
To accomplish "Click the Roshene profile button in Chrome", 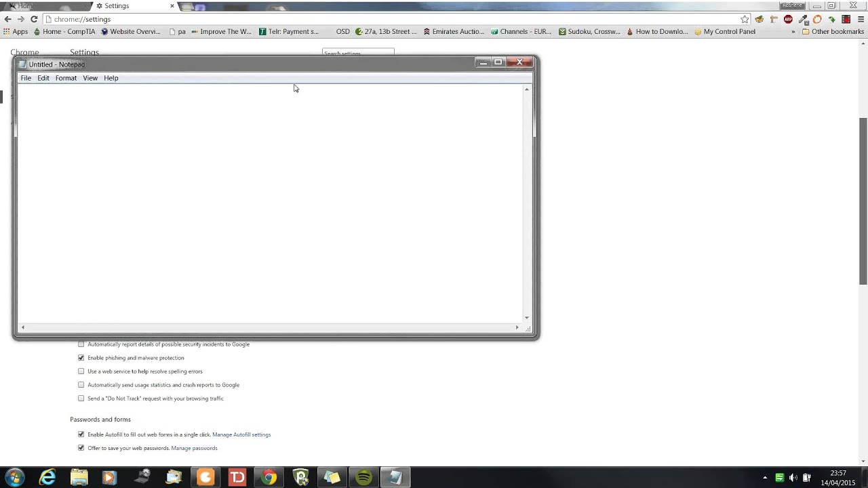I will [792, 5].
